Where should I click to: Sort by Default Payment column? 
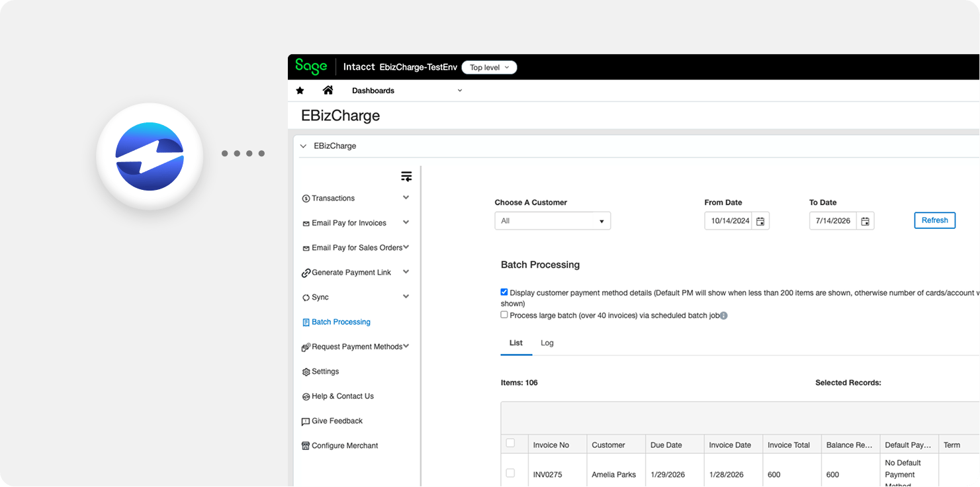pos(909,445)
